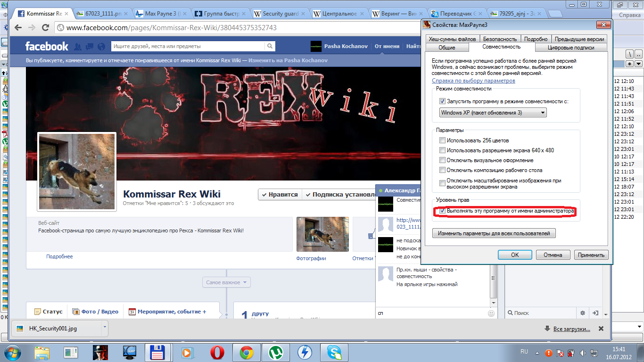The height and width of the screenshot is (362, 644).
Task: Click 'Изменить параметры для всех пользователей'
Action: point(494,233)
